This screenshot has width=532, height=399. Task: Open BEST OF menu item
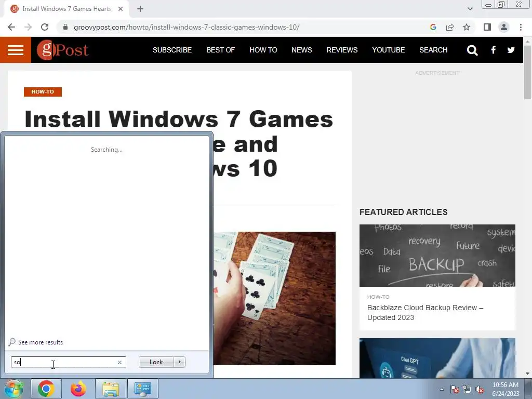pos(220,50)
